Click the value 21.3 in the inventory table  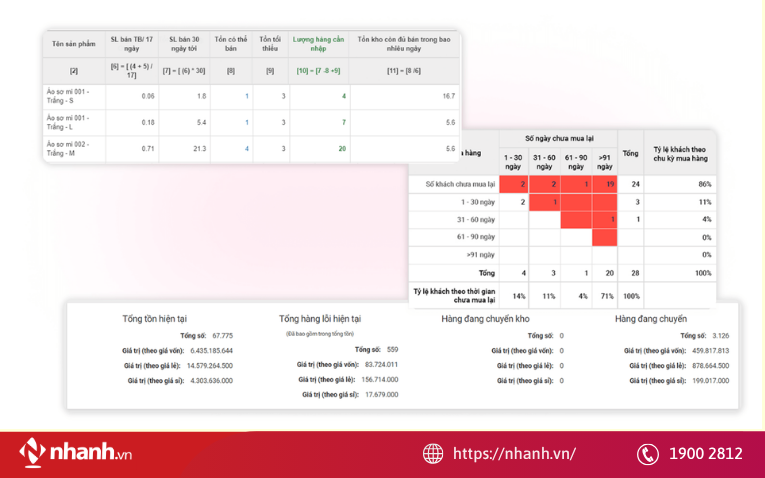click(x=200, y=149)
